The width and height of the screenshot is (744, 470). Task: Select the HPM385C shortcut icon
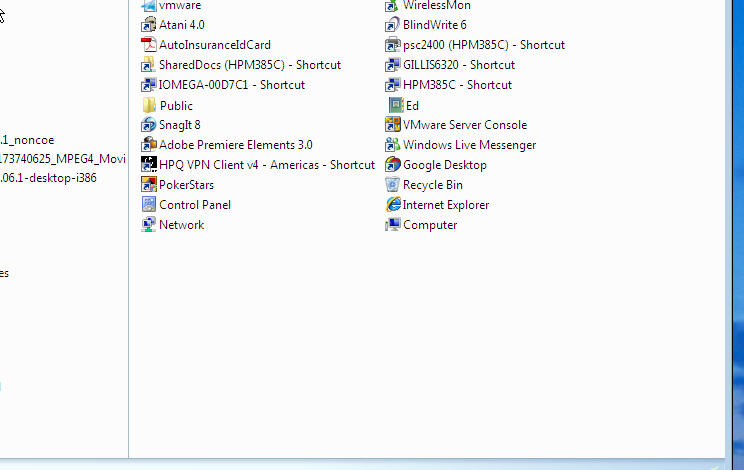[392, 85]
